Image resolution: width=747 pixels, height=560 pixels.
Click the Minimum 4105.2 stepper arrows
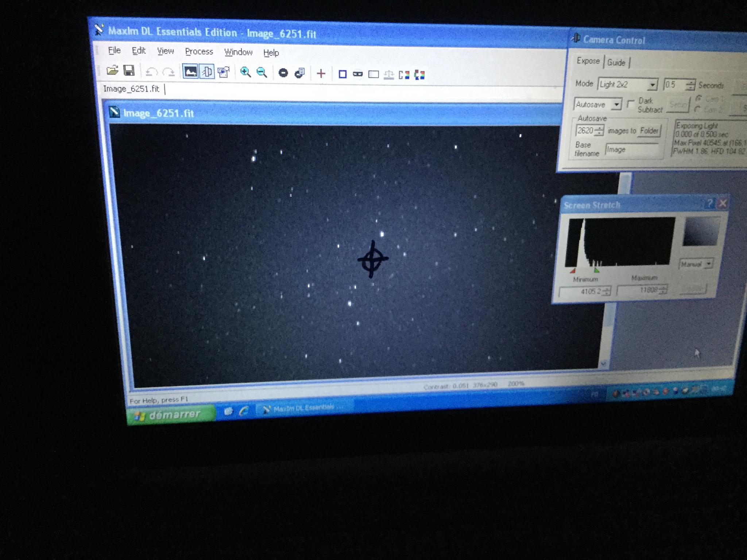pos(605,291)
